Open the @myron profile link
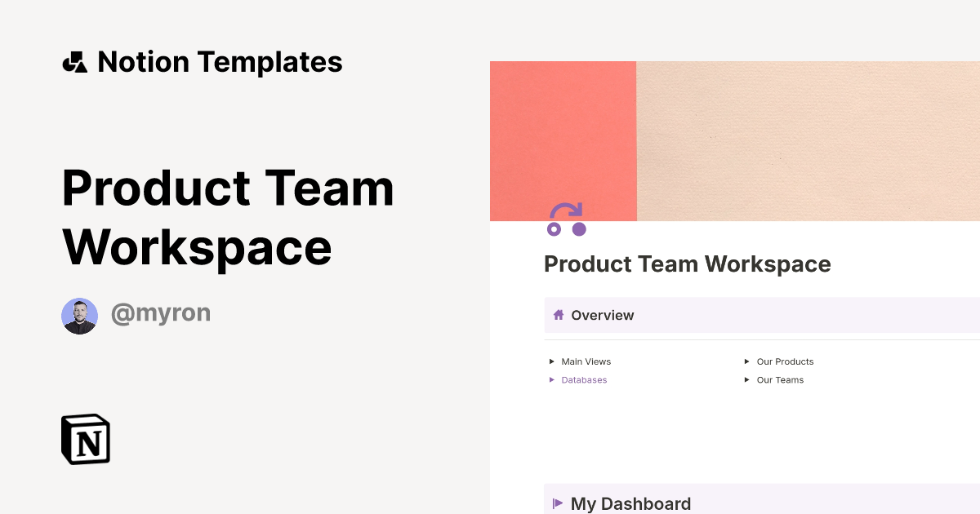This screenshot has width=980, height=514. (161, 313)
